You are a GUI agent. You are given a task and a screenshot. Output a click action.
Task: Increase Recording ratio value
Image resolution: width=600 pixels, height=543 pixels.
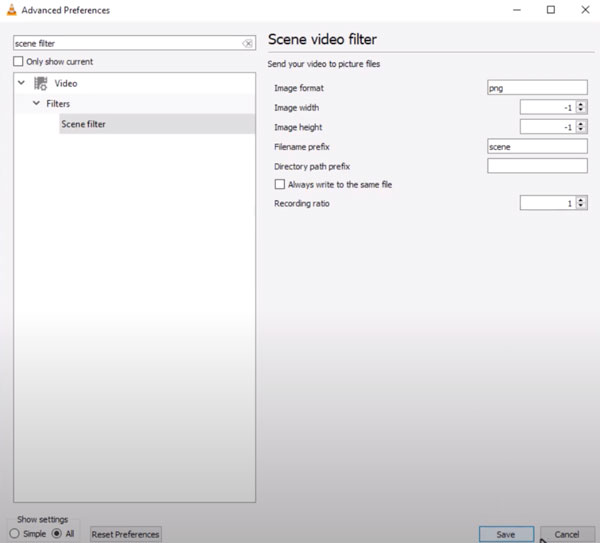(581, 200)
